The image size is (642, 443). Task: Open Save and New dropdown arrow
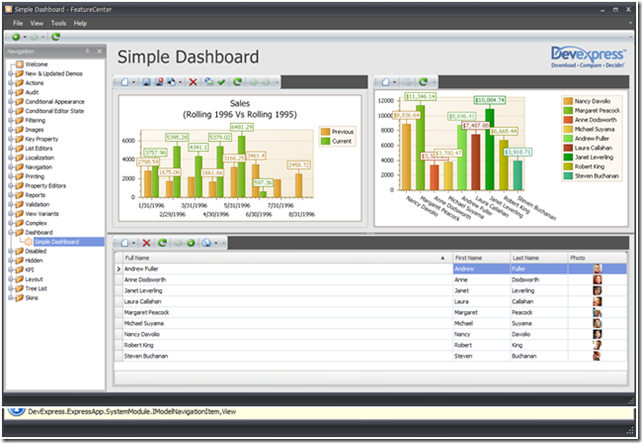pyautogui.click(x=180, y=82)
